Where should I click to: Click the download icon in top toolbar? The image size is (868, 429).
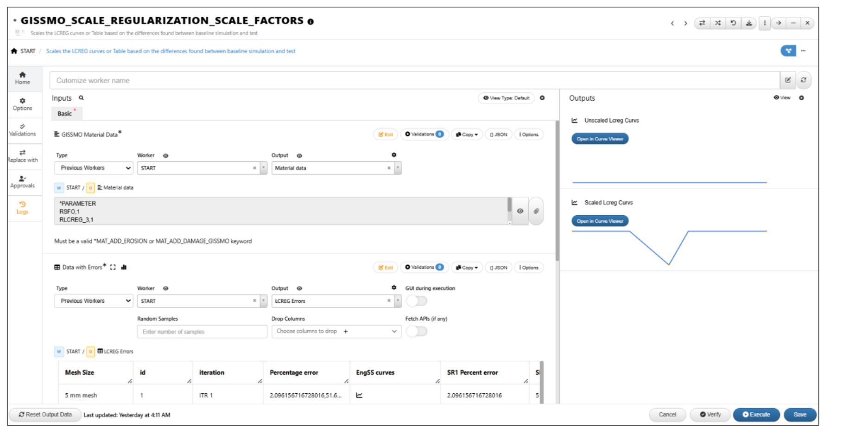(x=748, y=23)
